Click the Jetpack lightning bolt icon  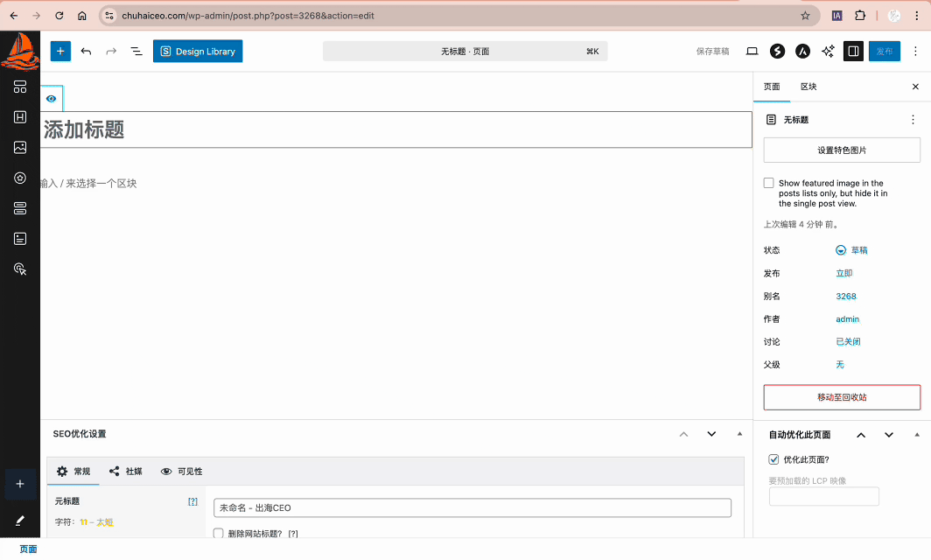[x=777, y=52]
